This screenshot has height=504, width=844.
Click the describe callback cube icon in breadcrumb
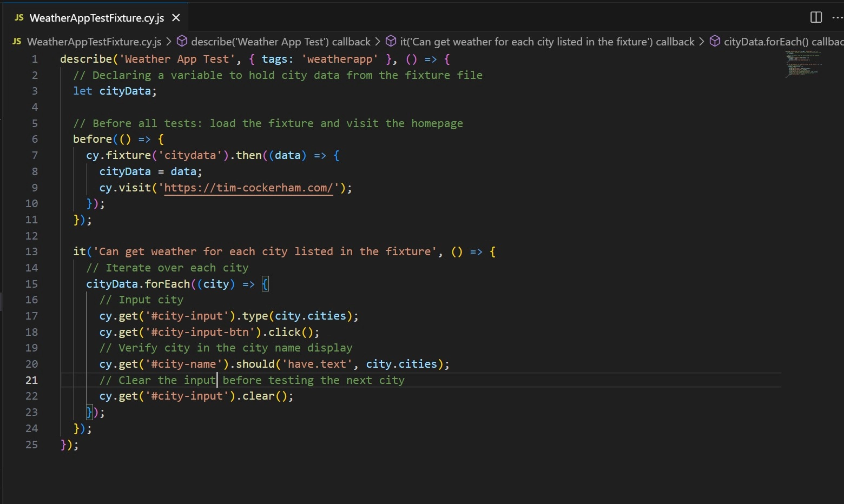click(182, 42)
